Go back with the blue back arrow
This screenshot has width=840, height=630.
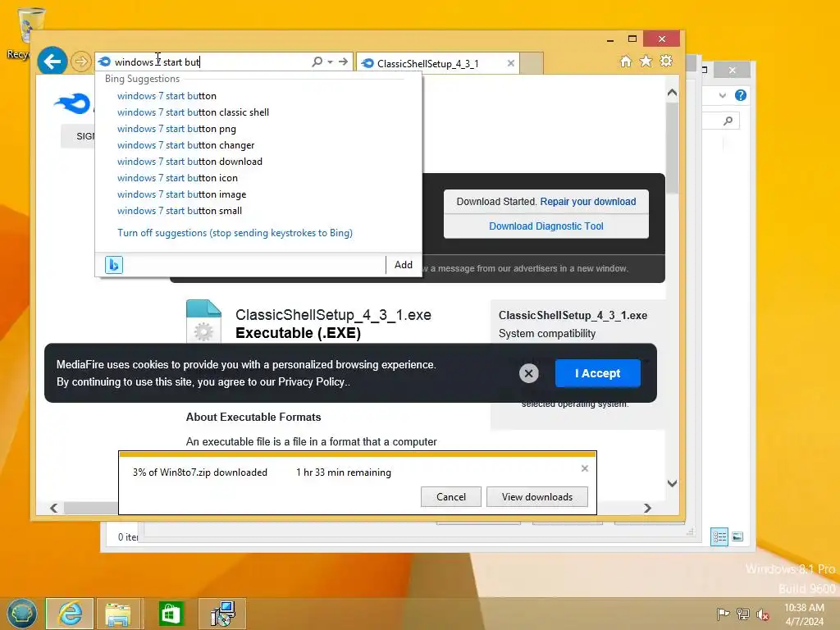[x=52, y=62]
